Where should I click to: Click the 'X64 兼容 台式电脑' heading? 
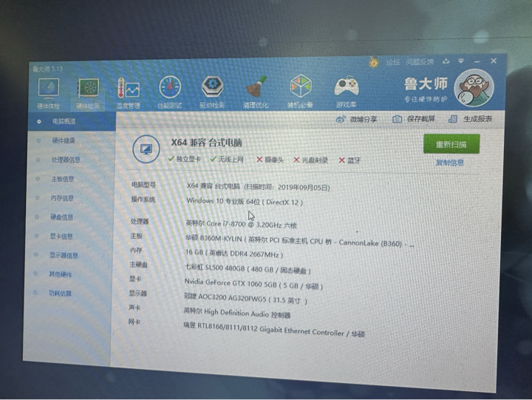click(206, 143)
